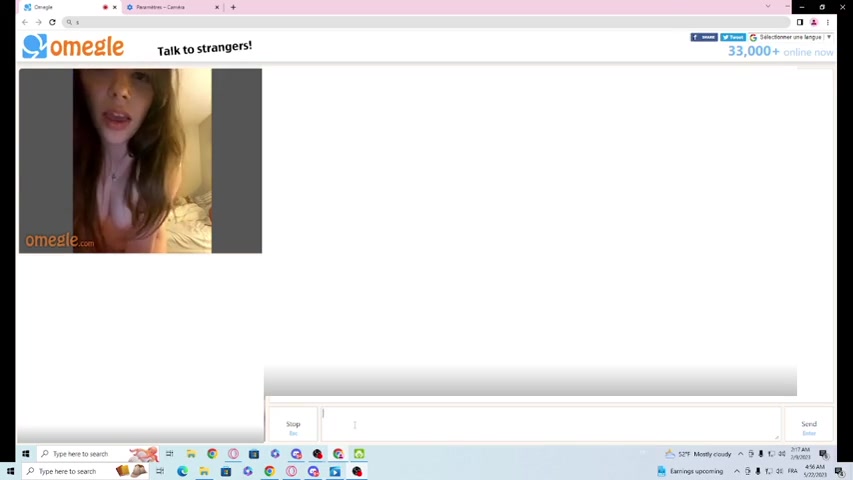853x480 pixels.
Task: Open the green house icon on upper taskbar
Action: tap(359, 454)
